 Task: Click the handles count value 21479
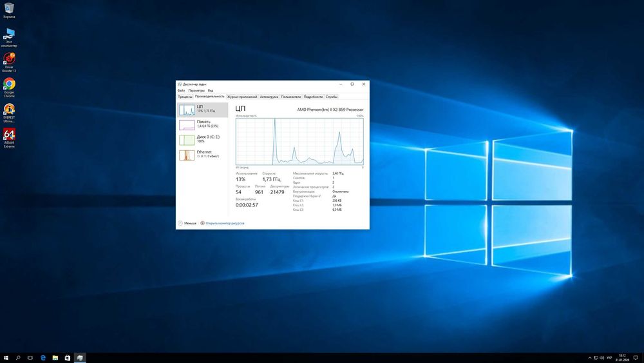[277, 192]
